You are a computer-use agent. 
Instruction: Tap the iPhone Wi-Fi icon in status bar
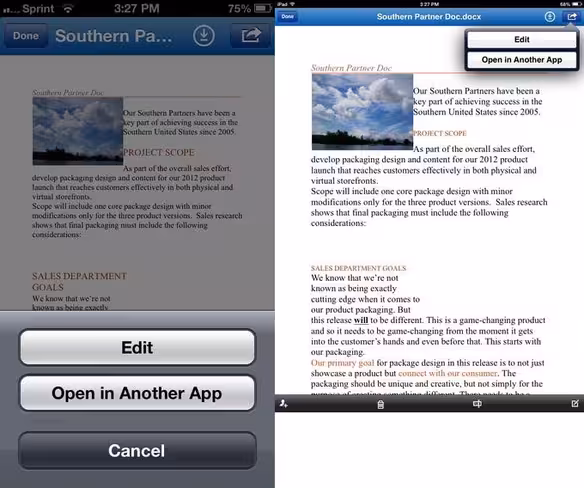coord(68,8)
